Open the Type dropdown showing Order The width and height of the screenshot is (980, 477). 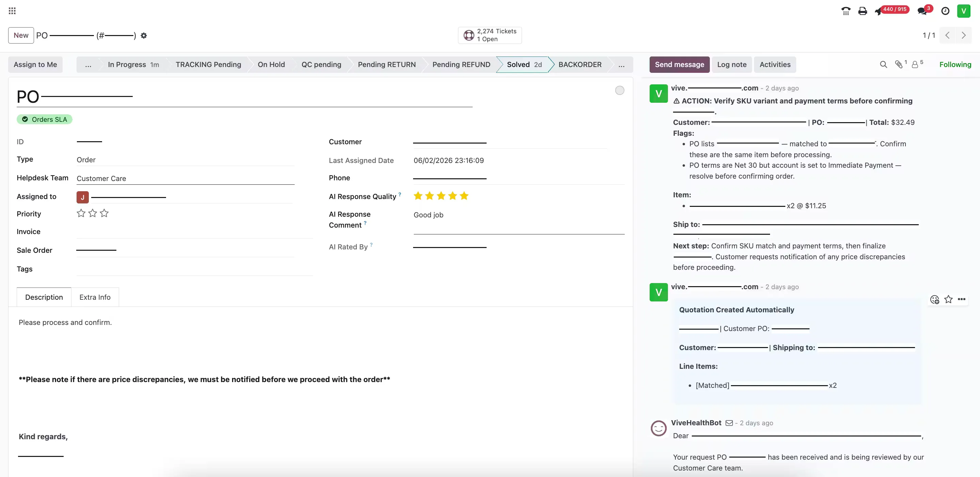(x=185, y=160)
